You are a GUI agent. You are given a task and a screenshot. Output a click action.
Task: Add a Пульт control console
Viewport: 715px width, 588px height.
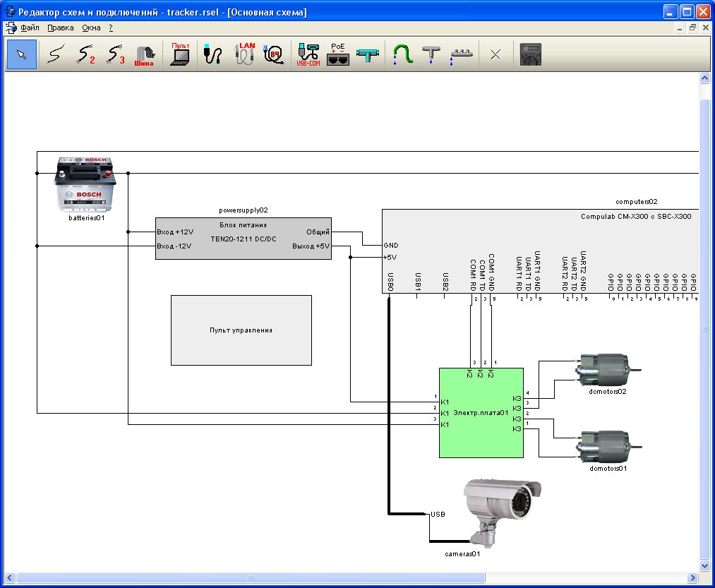point(180,54)
